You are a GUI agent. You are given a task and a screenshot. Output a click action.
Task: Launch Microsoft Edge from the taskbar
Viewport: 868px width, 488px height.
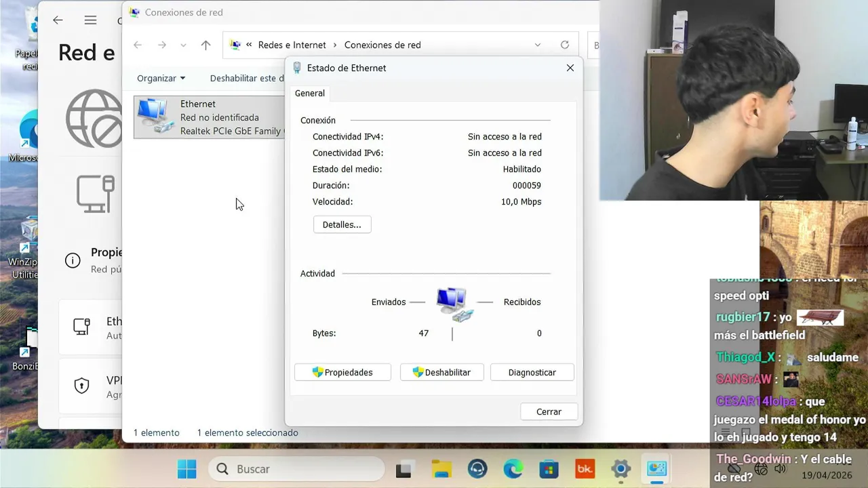[513, 469]
